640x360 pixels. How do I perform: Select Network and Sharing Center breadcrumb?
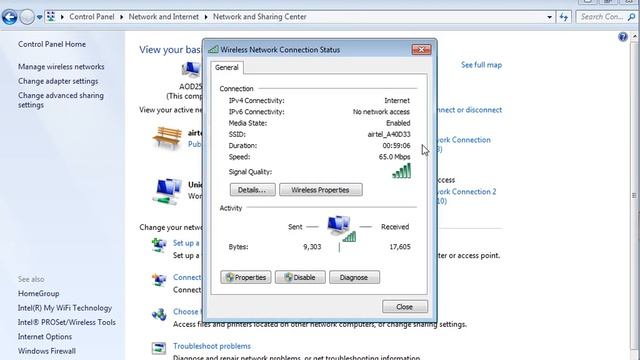tap(260, 17)
